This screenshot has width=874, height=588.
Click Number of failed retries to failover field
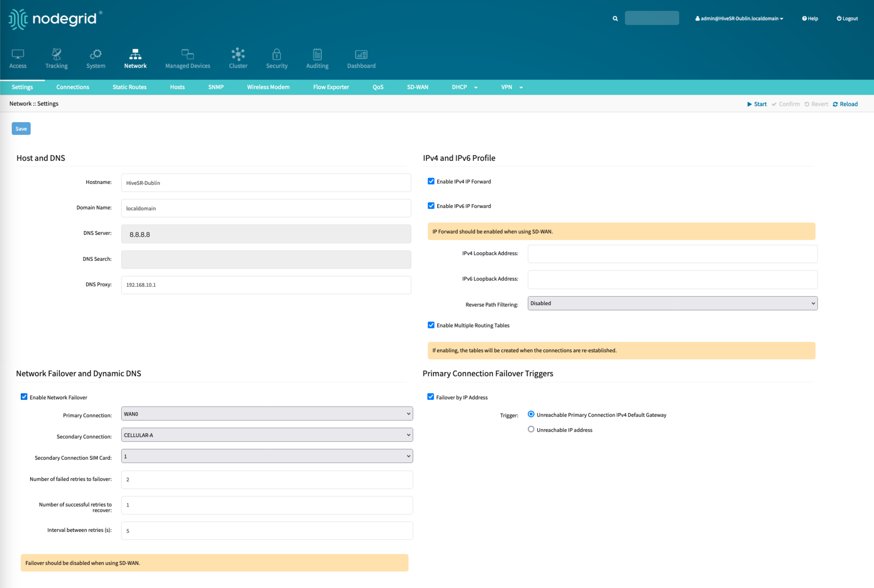click(x=267, y=480)
